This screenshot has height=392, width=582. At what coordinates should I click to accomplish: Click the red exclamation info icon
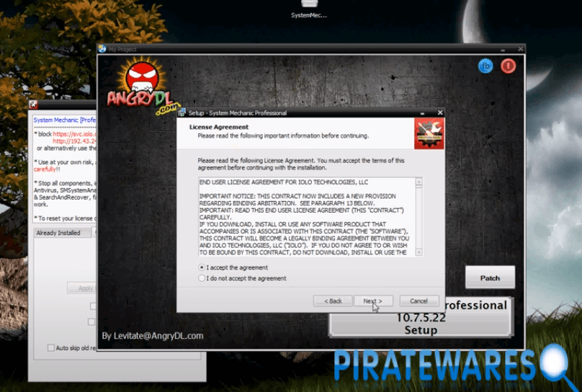pos(508,66)
